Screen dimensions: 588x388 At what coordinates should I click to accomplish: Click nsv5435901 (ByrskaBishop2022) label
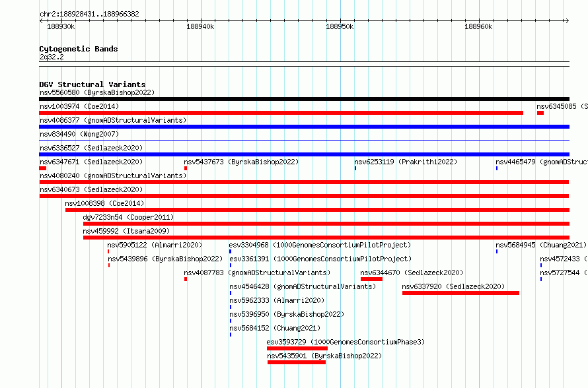(324, 356)
